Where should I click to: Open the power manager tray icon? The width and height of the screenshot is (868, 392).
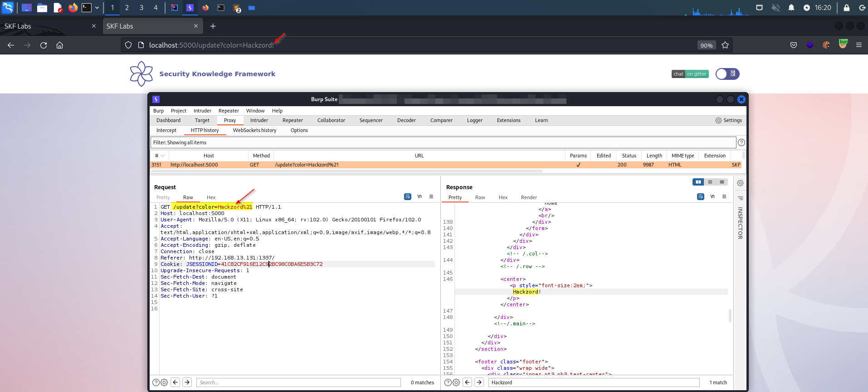click(x=806, y=8)
